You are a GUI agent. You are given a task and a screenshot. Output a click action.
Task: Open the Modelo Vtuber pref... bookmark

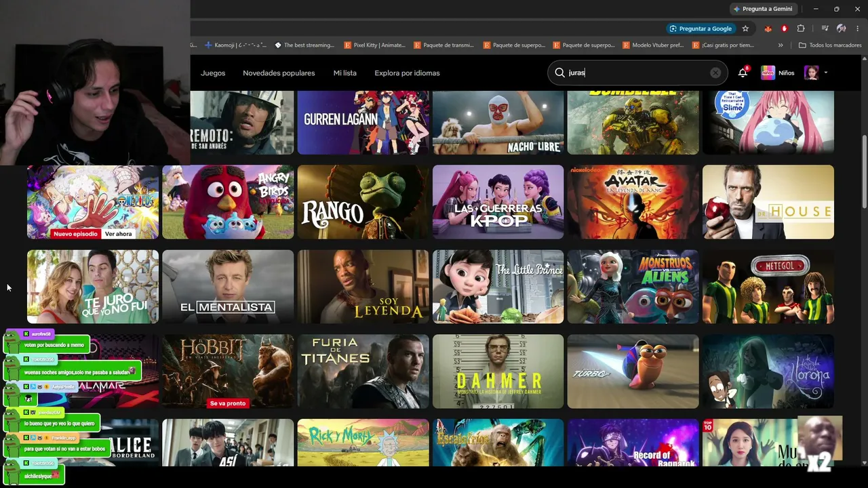(653, 45)
